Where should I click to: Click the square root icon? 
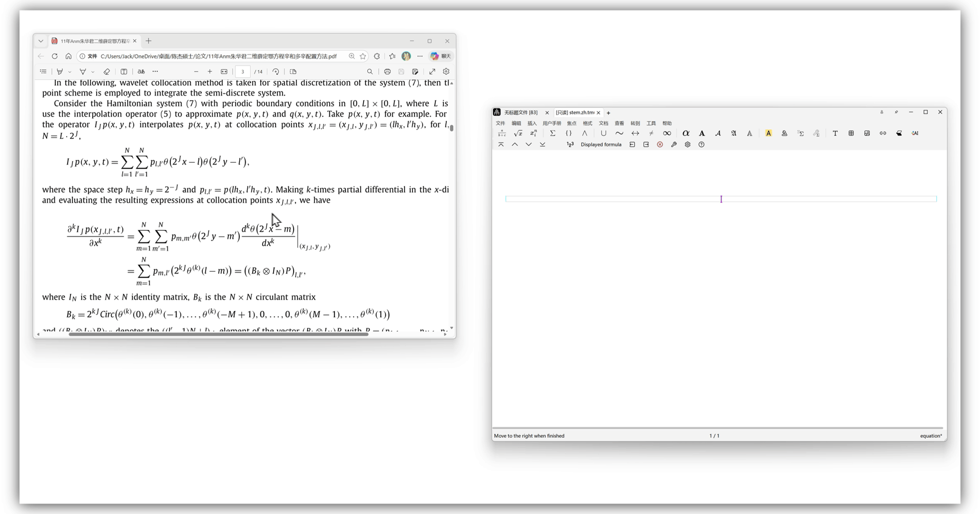(518, 134)
